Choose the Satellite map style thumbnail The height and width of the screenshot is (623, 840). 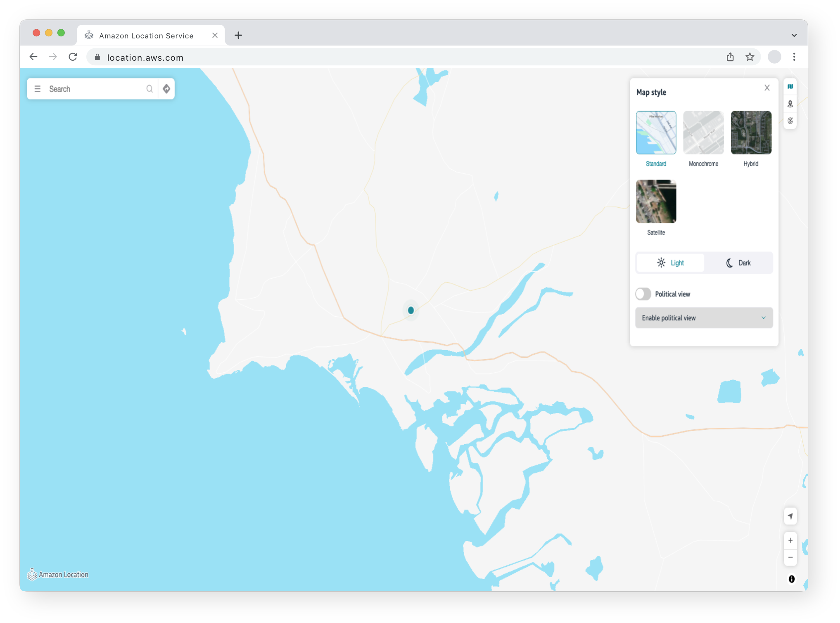pos(656,201)
